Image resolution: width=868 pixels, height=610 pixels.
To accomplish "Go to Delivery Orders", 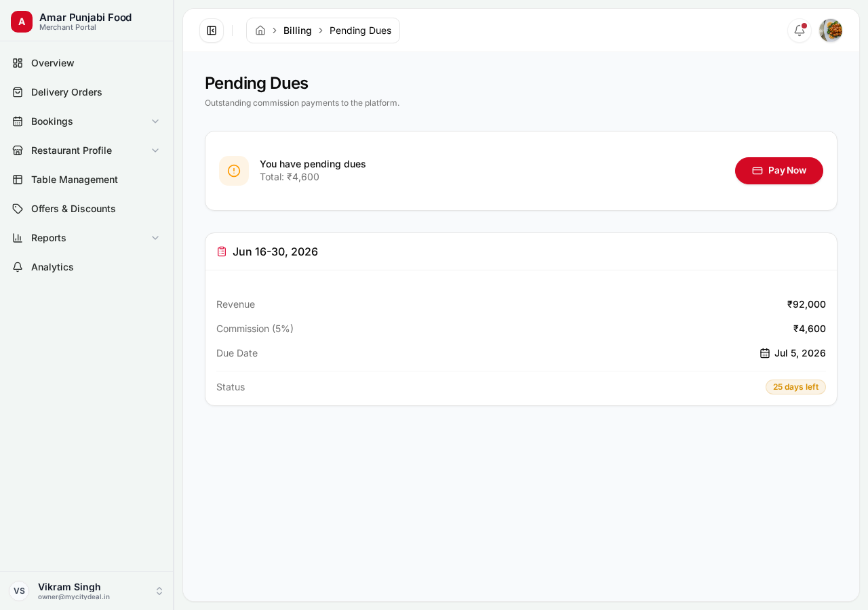I will (x=87, y=92).
